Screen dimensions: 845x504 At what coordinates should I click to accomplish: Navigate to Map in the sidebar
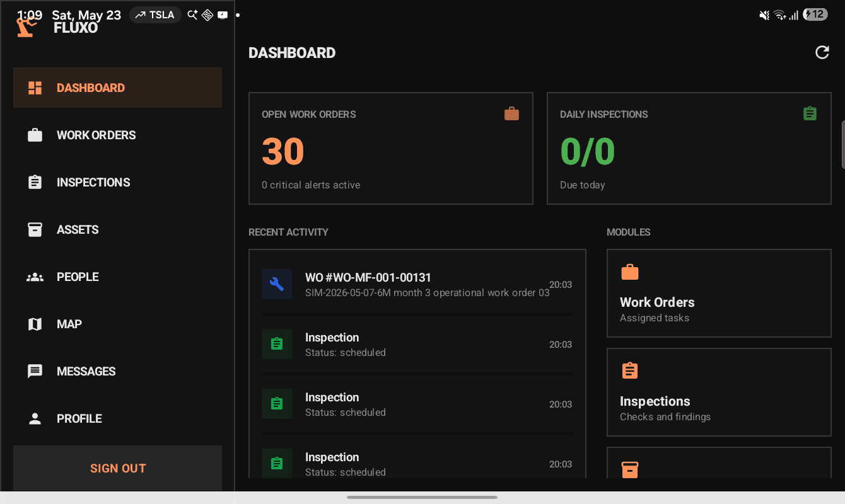click(117, 324)
